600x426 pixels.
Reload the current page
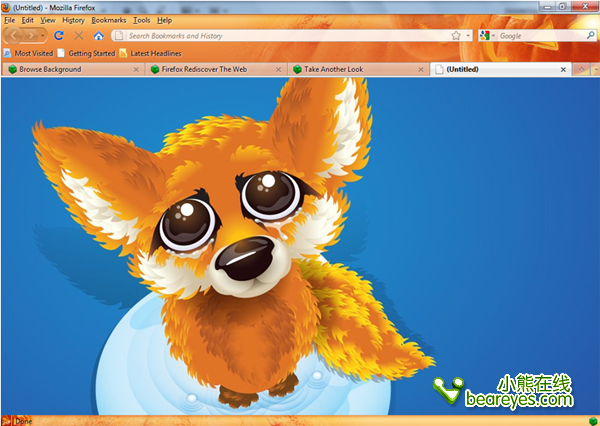point(59,36)
